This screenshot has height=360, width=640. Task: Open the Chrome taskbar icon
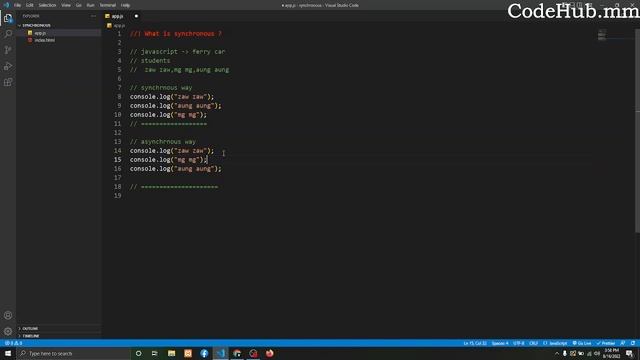[237, 353]
